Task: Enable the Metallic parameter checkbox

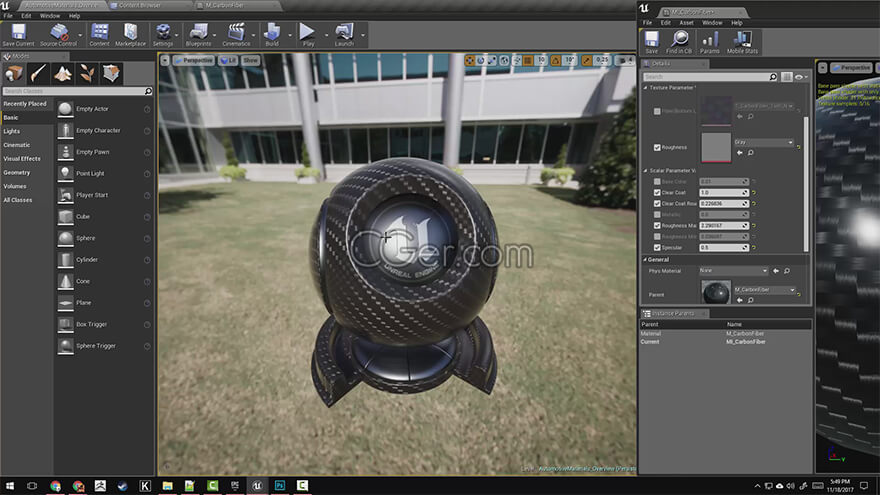Action: 657,214
